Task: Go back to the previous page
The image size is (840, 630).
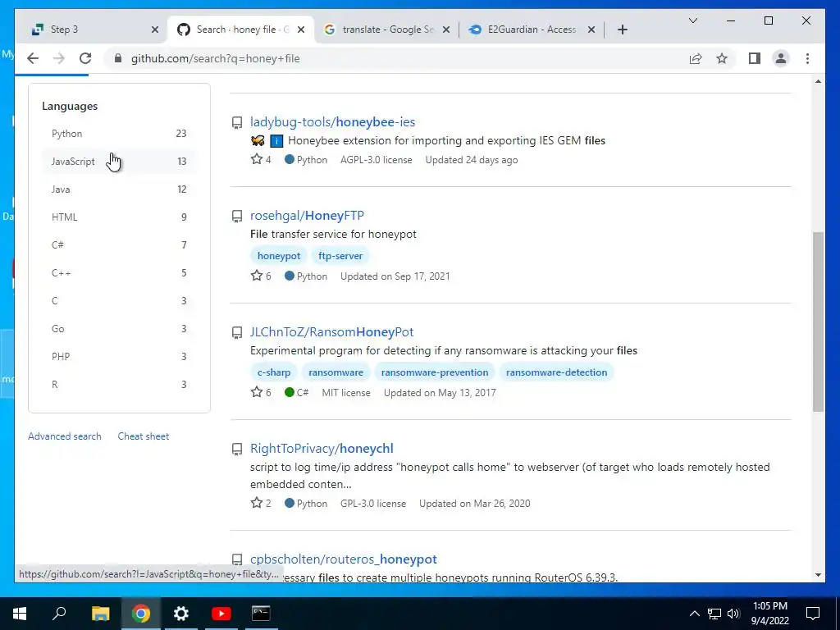Action: (x=33, y=58)
